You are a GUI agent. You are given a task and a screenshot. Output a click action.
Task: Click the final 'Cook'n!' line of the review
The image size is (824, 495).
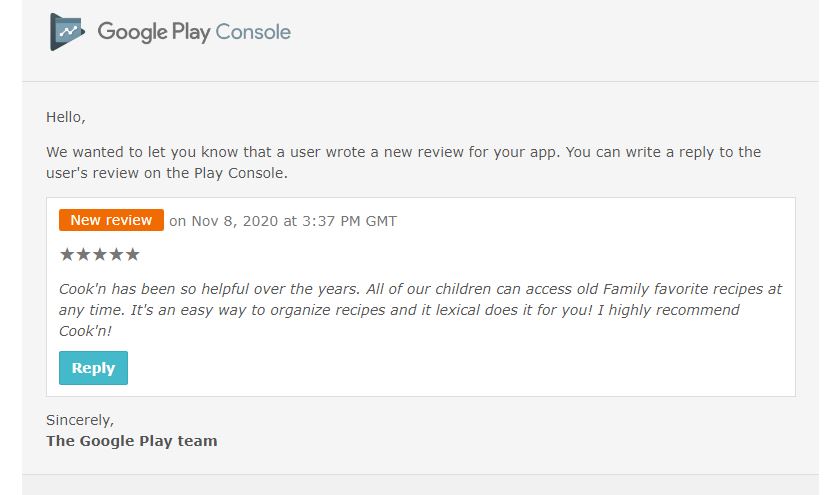click(85, 331)
